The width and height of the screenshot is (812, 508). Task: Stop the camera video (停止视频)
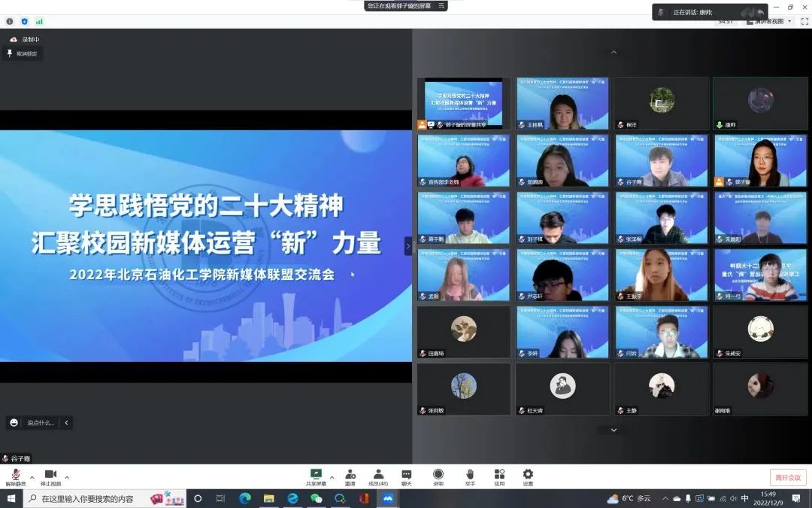50,476
